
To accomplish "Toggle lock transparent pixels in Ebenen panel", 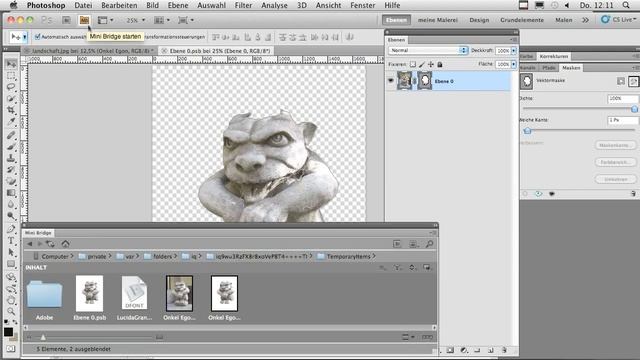I will [x=413, y=64].
